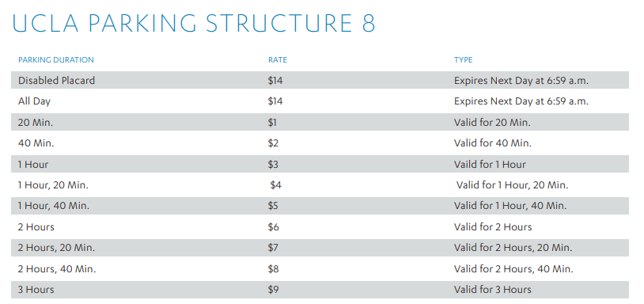644x304 pixels.
Task: Click the Valid for 20 Min. text
Action: 492,123
